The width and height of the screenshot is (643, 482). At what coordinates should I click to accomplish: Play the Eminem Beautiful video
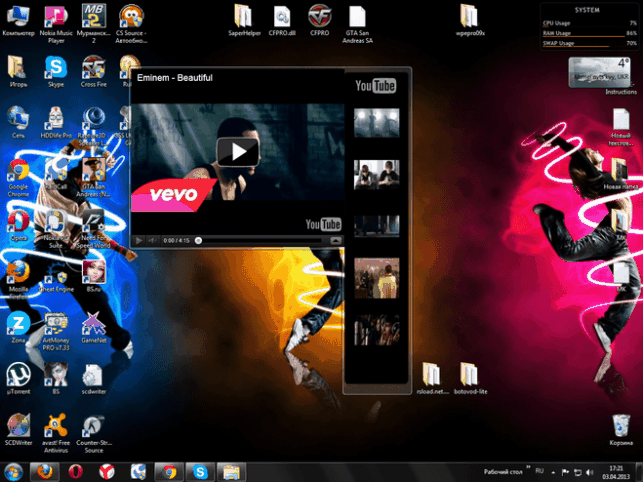pos(238,152)
